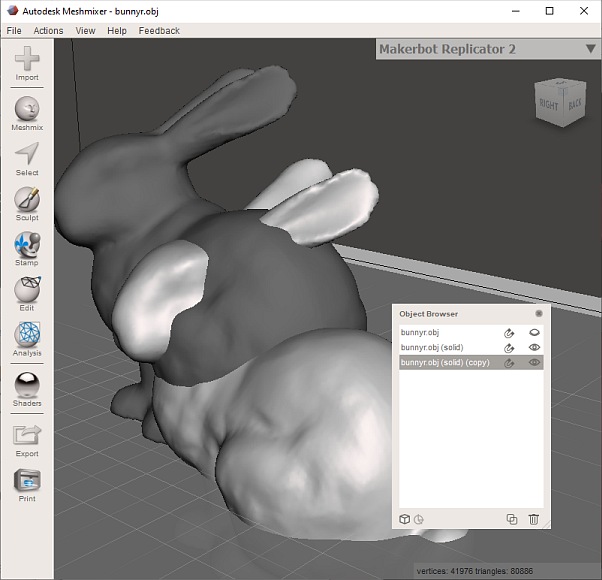Click the pivot icon for bunnyr.obj (solid) (copy)
The image size is (602, 580).
pos(509,363)
